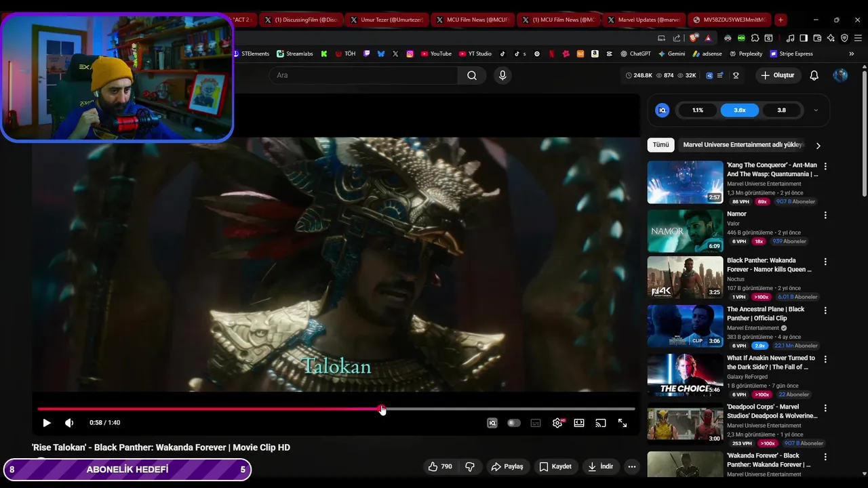Click Brave Shields lion icon
This screenshot has height=488, width=868.
click(x=694, y=38)
